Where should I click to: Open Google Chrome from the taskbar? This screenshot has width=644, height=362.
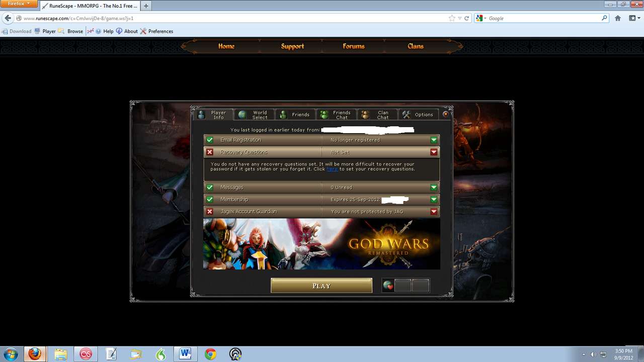(x=210, y=354)
